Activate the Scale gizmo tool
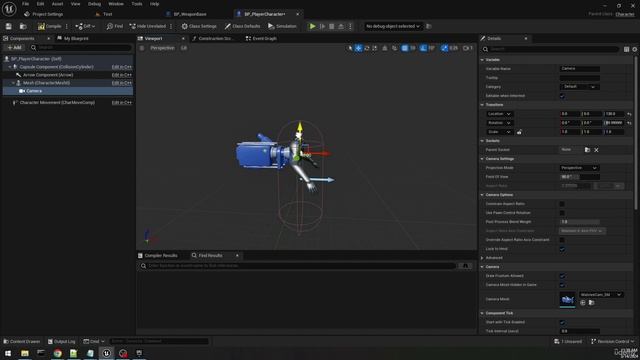Screen dimensions: 640x360 click(x=375, y=48)
